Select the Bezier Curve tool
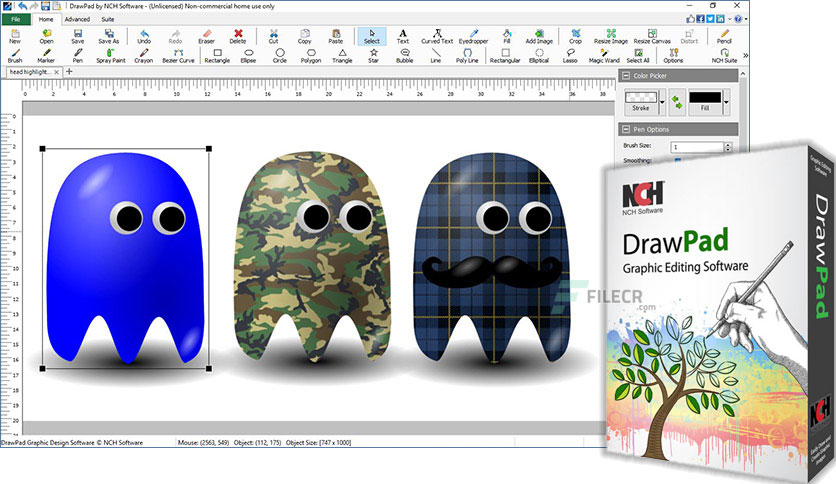 [x=179, y=56]
